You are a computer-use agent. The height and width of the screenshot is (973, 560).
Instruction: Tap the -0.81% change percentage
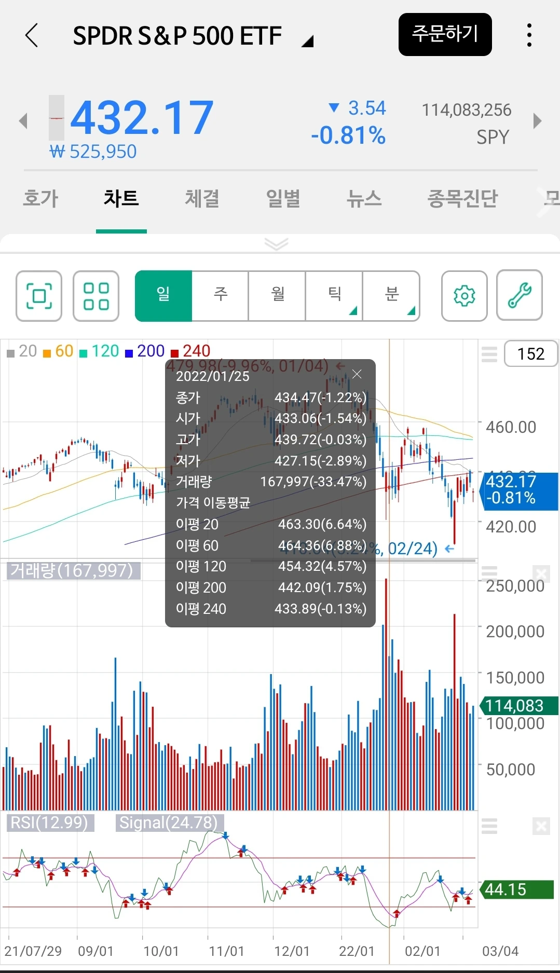click(348, 136)
